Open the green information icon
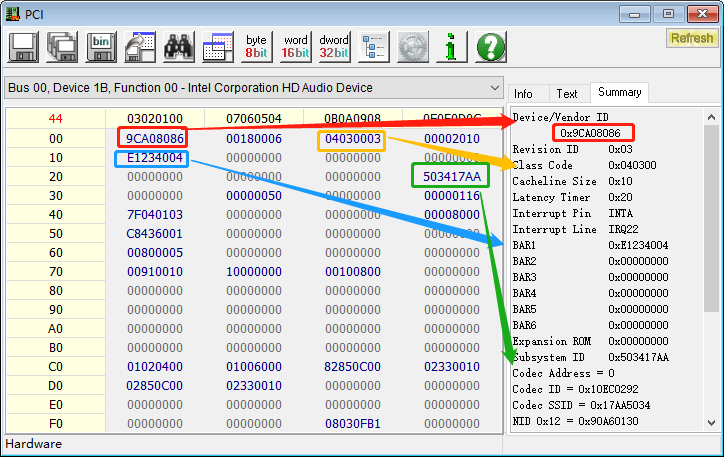 coord(452,47)
